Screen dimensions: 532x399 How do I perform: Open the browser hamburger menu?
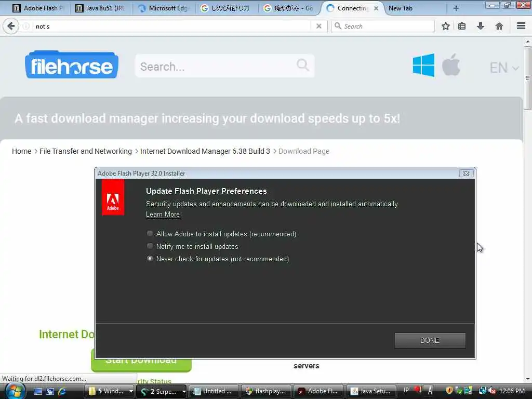click(521, 26)
